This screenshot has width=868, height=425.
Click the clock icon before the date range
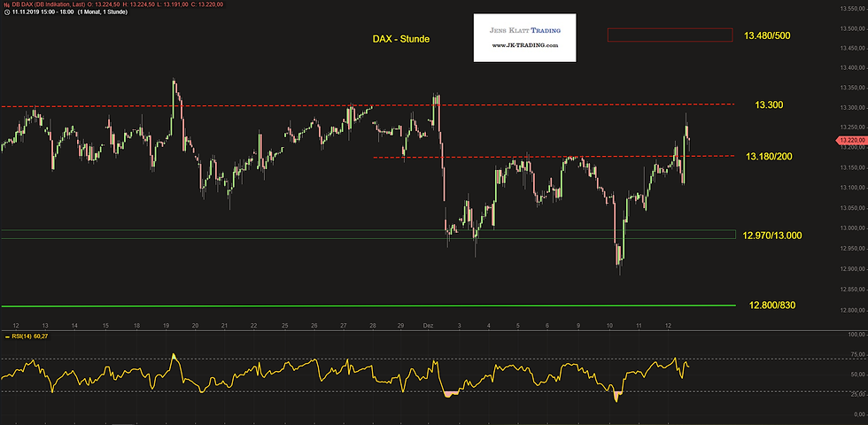(6, 12)
